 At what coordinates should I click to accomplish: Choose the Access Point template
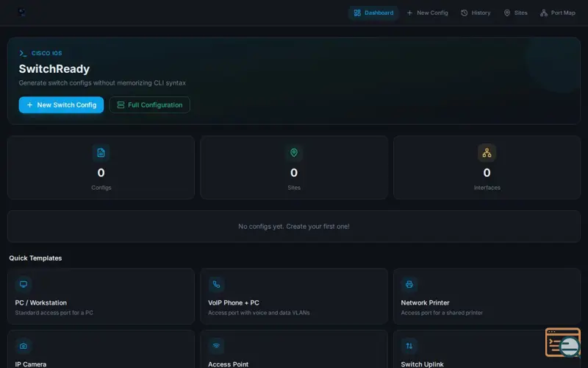point(294,349)
